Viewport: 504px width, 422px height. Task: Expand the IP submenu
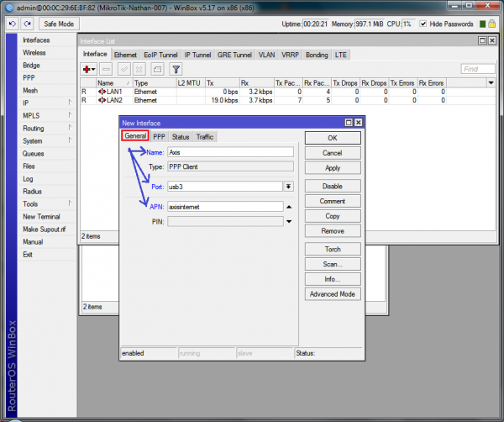[x=70, y=103]
